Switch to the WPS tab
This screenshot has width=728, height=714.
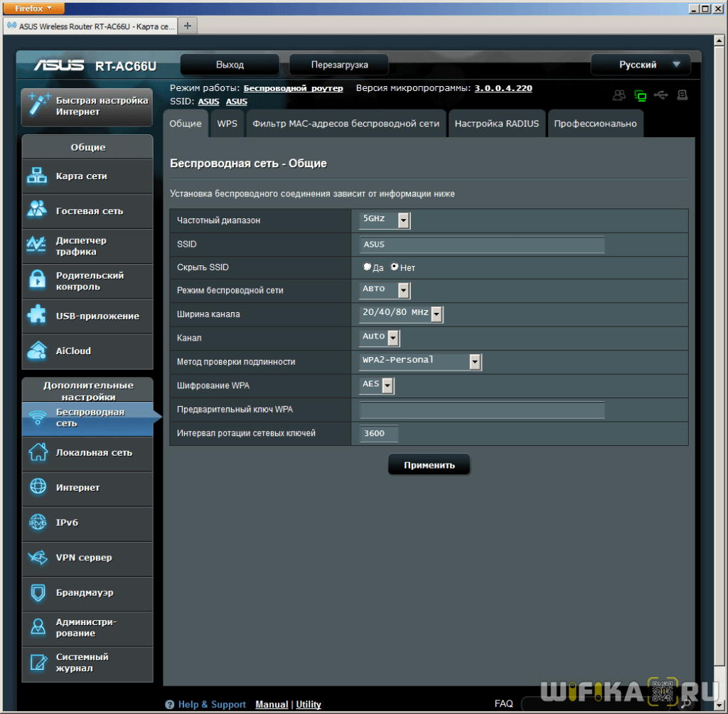click(227, 123)
